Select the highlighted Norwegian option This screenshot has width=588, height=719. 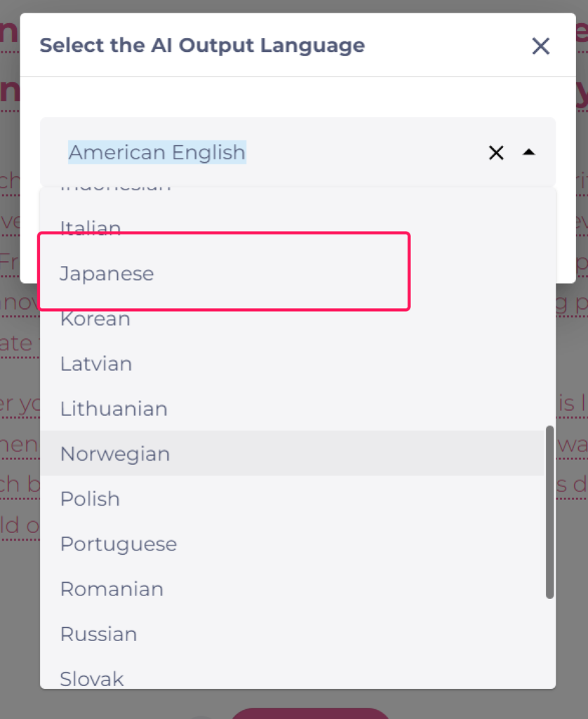115,454
